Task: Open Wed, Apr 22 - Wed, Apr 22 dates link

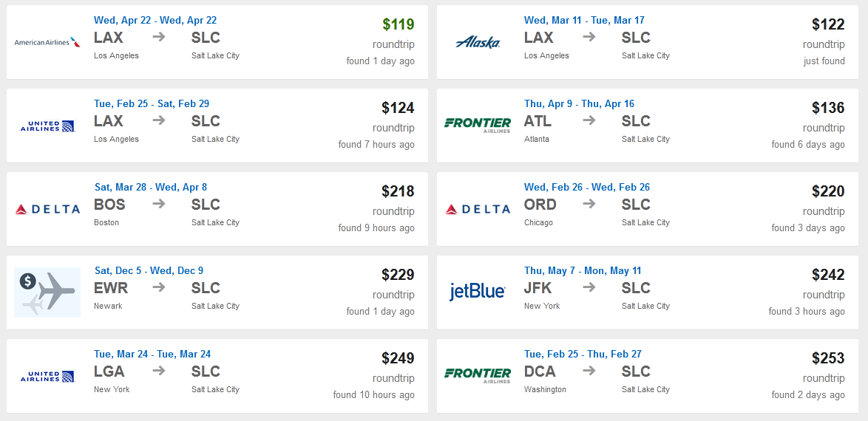Action: tap(155, 21)
